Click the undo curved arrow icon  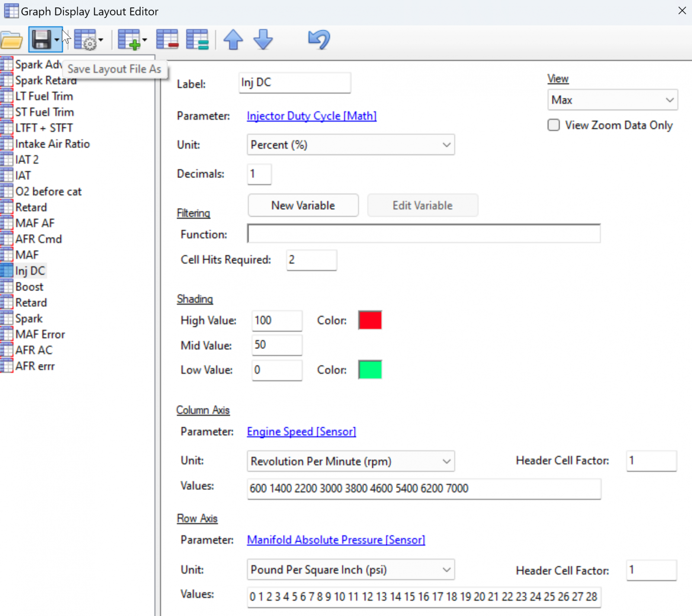[319, 40]
